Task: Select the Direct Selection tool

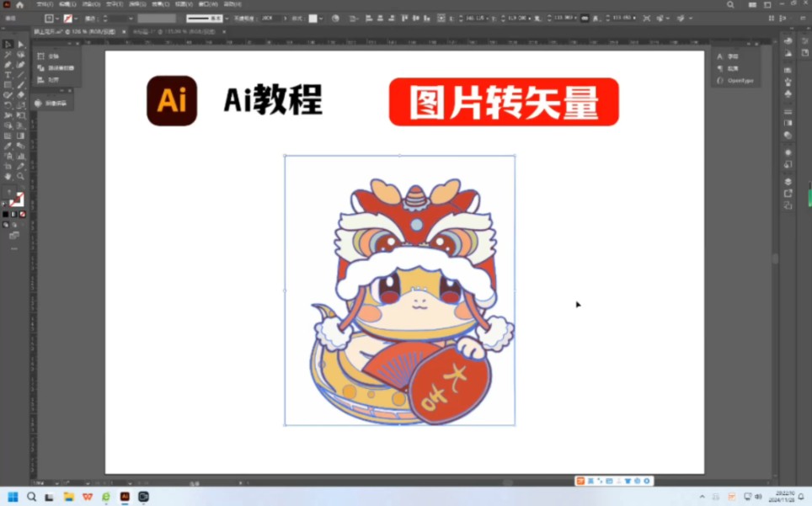Action: [x=21, y=45]
